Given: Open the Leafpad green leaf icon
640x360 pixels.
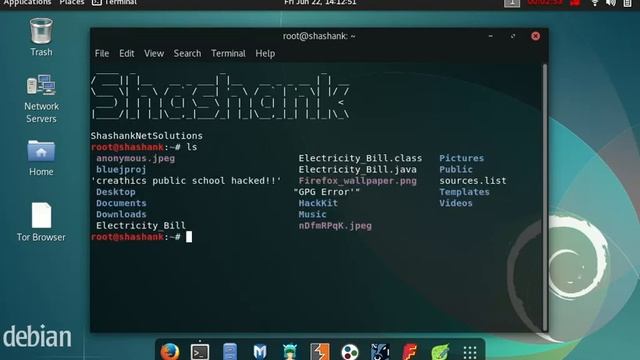Looking at the screenshot, I should (440, 351).
